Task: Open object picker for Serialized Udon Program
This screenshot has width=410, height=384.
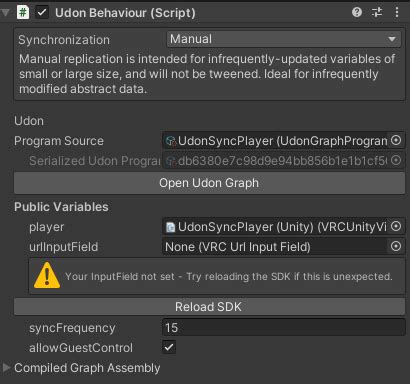Action: 396,160
